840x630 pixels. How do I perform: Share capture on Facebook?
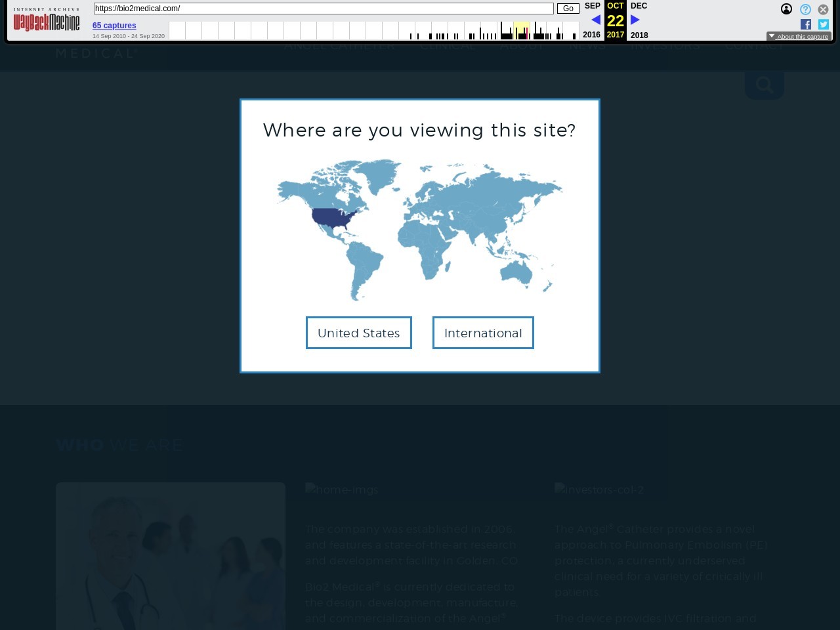tap(806, 24)
